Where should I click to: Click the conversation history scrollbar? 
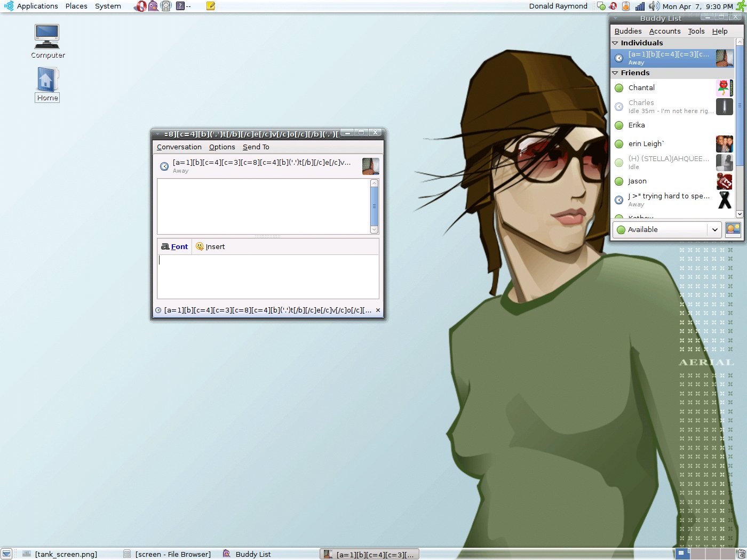[374, 206]
